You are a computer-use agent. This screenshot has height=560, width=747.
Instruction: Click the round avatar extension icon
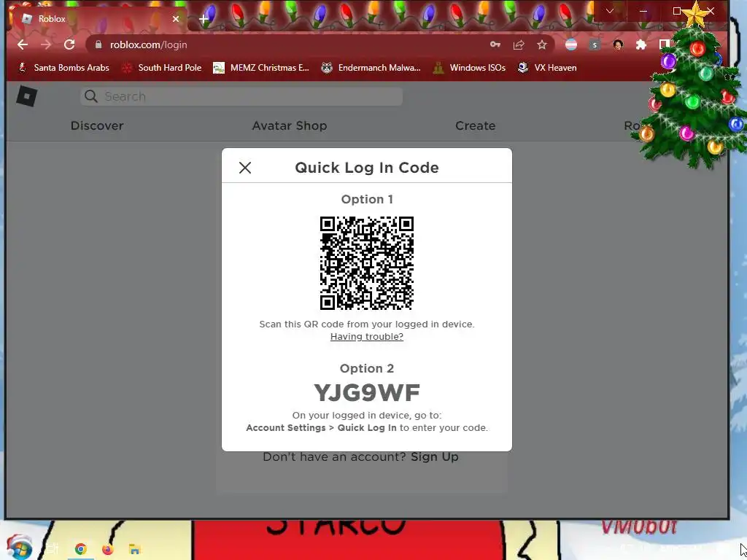(x=618, y=44)
